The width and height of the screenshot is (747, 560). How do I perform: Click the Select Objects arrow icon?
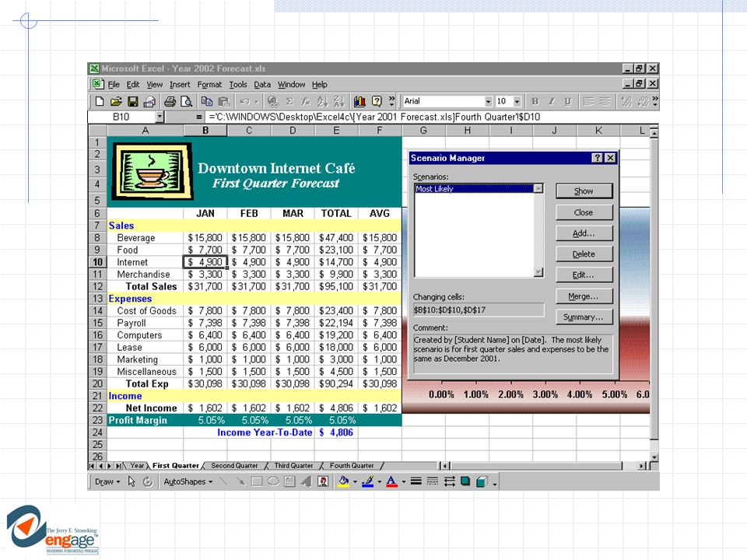point(132,481)
